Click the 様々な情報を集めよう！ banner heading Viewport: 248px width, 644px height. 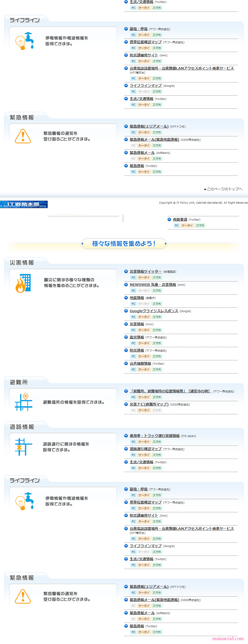124,244
